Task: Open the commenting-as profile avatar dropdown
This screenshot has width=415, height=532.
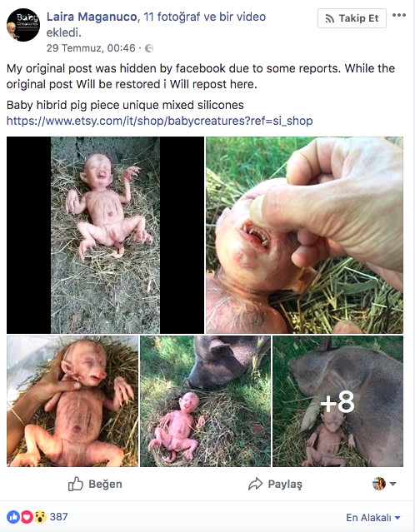Action: pyautogui.click(x=384, y=484)
